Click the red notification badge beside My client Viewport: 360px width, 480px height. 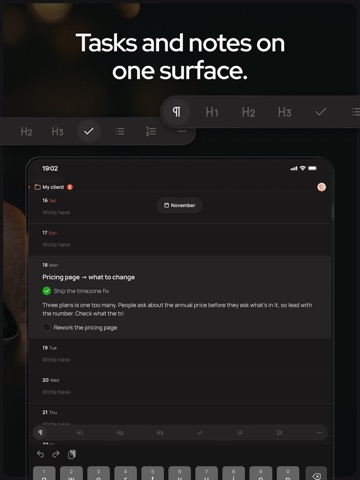coord(70,187)
